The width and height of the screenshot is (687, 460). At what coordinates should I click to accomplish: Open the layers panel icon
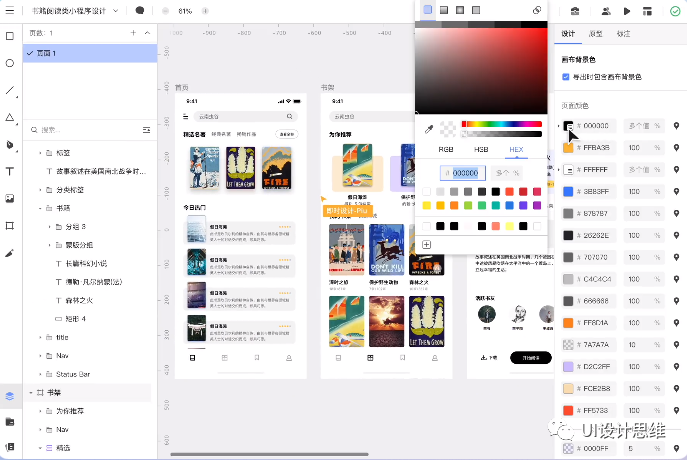10,396
